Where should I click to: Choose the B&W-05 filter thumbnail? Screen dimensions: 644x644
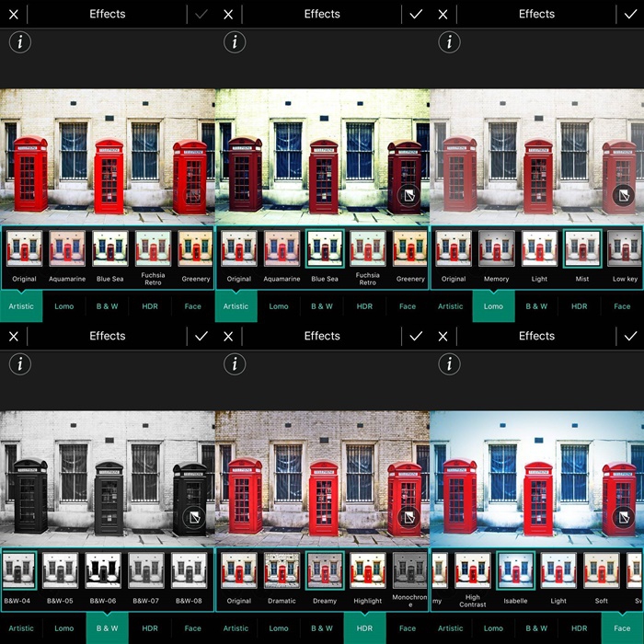pyautogui.click(x=61, y=570)
